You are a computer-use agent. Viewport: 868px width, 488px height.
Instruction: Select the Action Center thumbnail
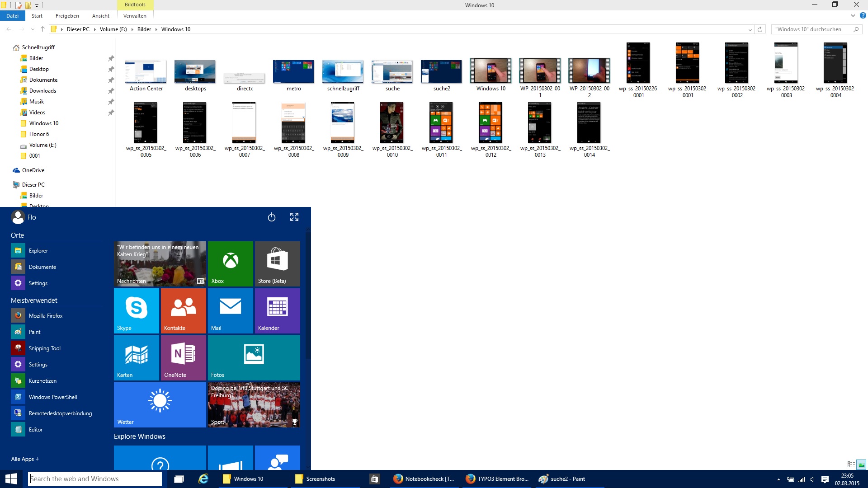pos(146,76)
